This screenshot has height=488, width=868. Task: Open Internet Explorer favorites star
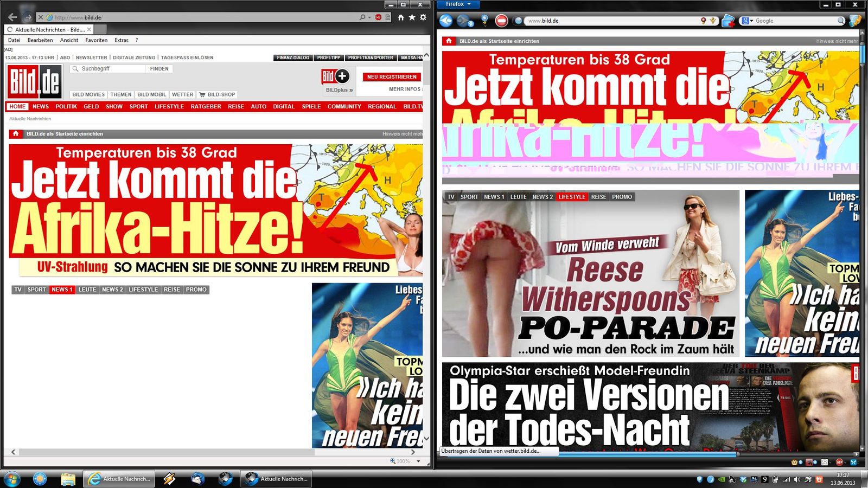coord(412,17)
